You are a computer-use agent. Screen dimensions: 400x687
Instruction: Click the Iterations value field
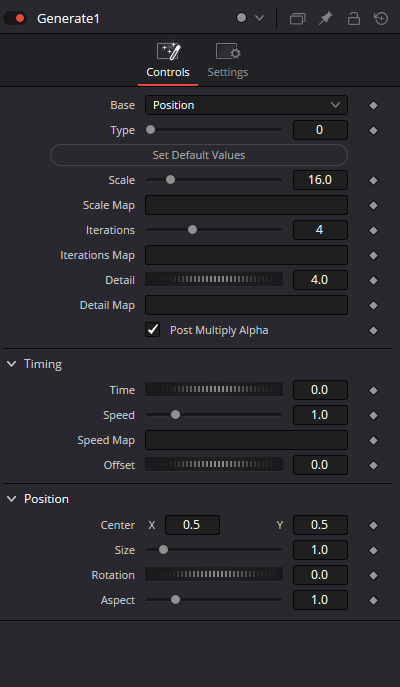[320, 230]
